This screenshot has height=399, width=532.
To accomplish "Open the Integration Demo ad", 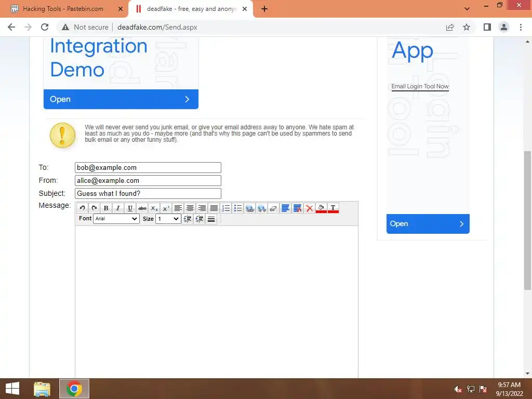I will [x=121, y=99].
